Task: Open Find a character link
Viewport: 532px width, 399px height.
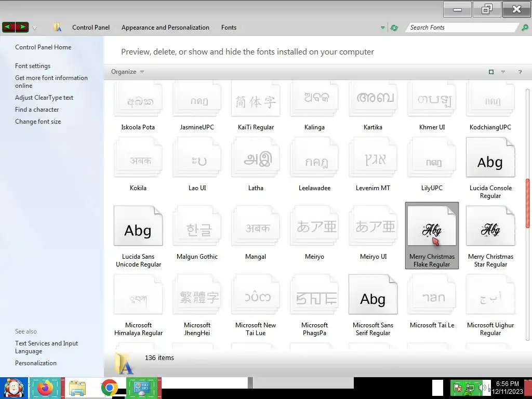Action: (x=37, y=110)
